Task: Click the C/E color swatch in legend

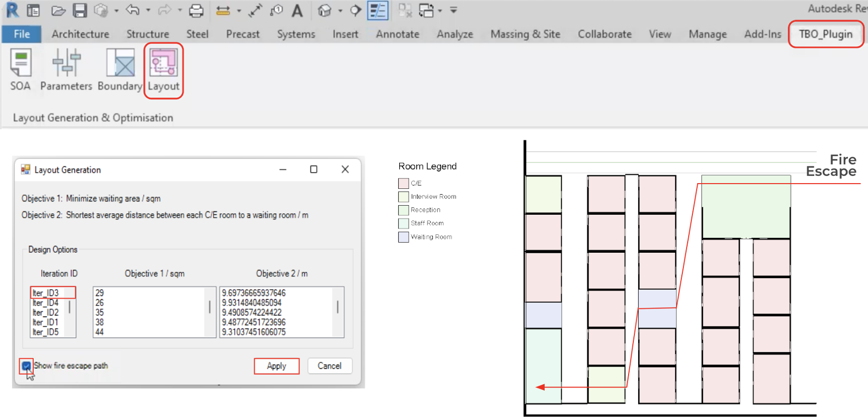Action: pyautogui.click(x=403, y=184)
